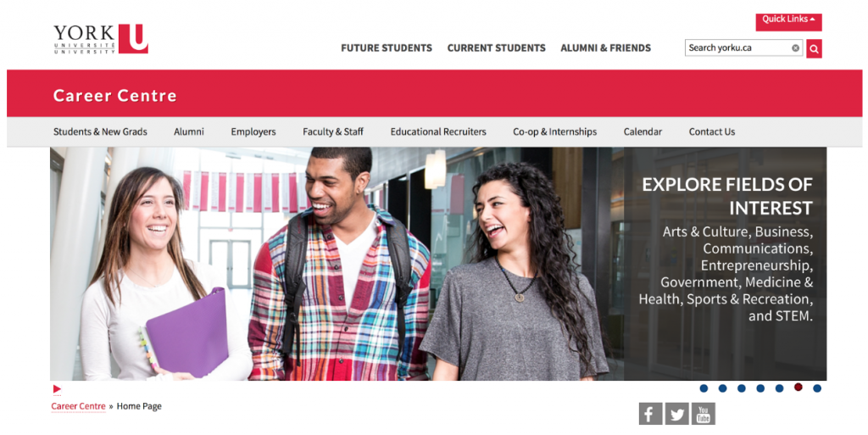Open the Students & New Grads tab
Screen dimensions: 868x435
(x=100, y=131)
